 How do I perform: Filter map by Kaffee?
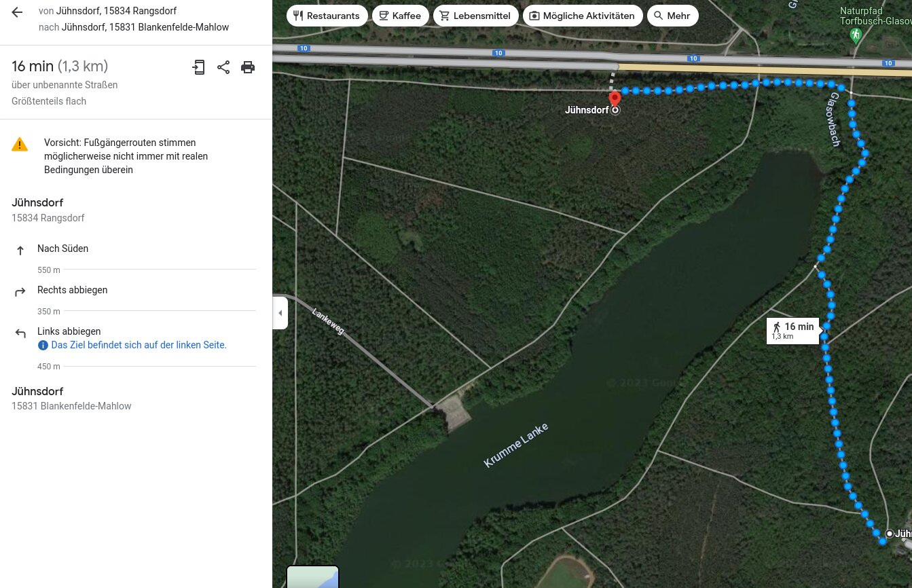tap(400, 16)
